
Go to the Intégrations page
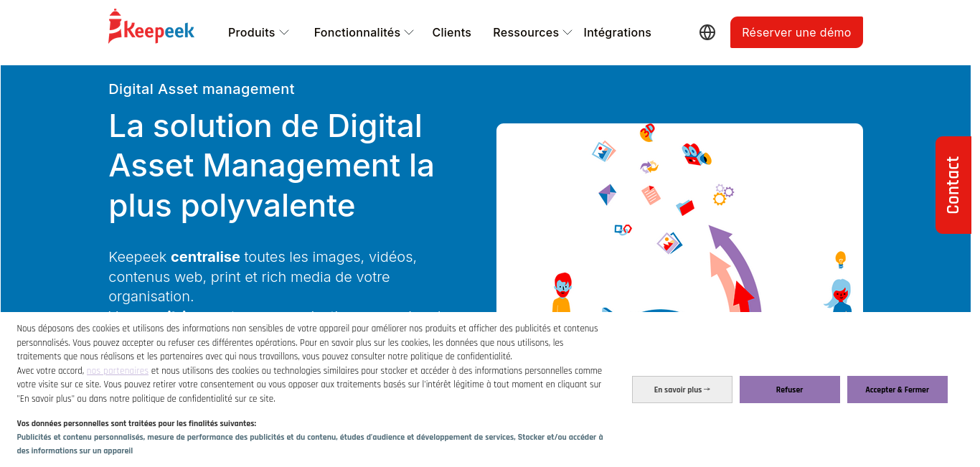618,32
